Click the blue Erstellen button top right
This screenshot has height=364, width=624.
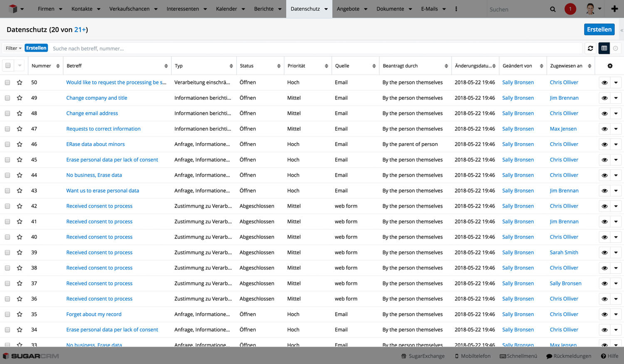pyautogui.click(x=599, y=30)
